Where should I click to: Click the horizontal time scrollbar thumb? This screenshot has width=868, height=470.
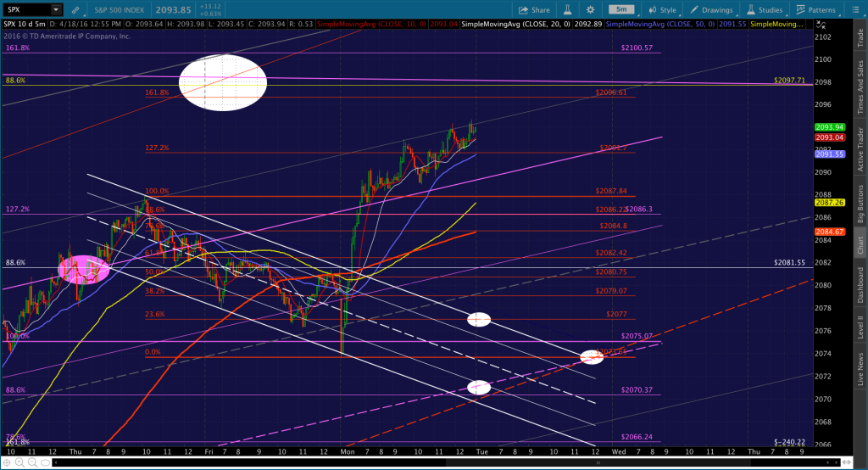click(598, 462)
